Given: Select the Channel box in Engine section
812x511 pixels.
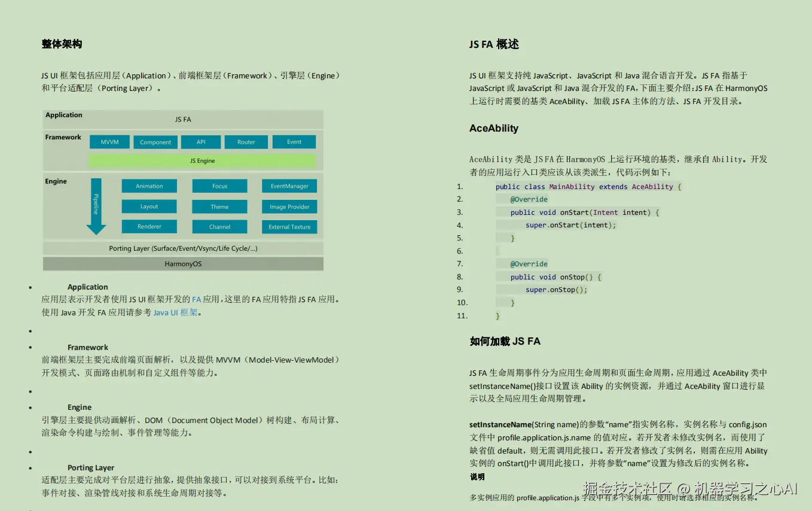Looking at the screenshot, I should (219, 227).
